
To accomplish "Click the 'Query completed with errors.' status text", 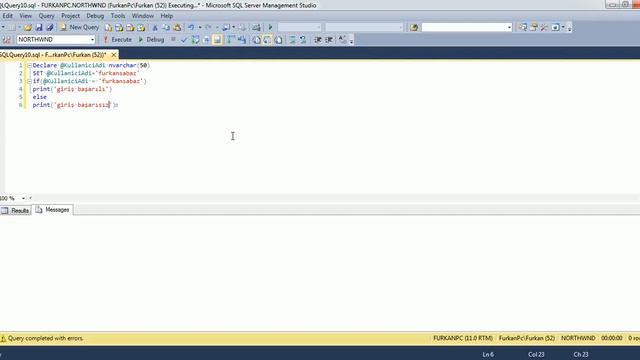I will coord(46,338).
